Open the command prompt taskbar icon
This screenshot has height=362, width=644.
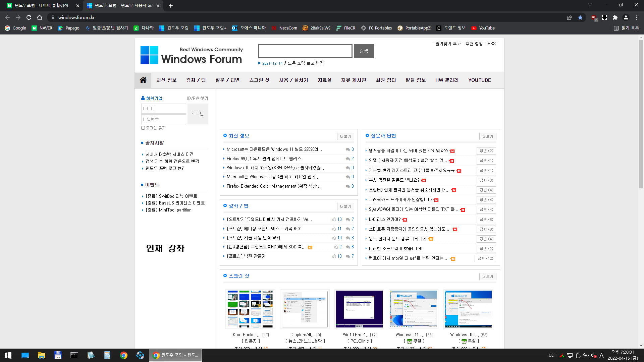(x=74, y=355)
